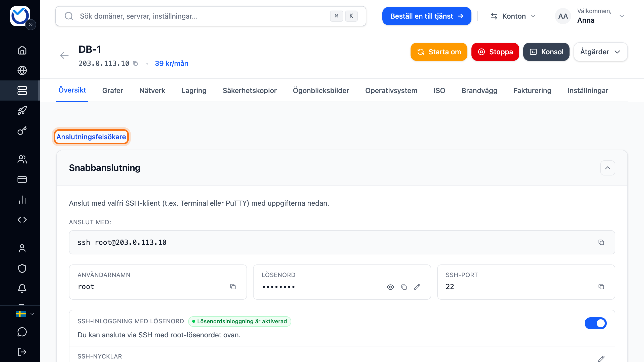Viewport: 644px width, 362px height.
Task: Open the Åtgärder dropdown menu
Action: tap(600, 52)
